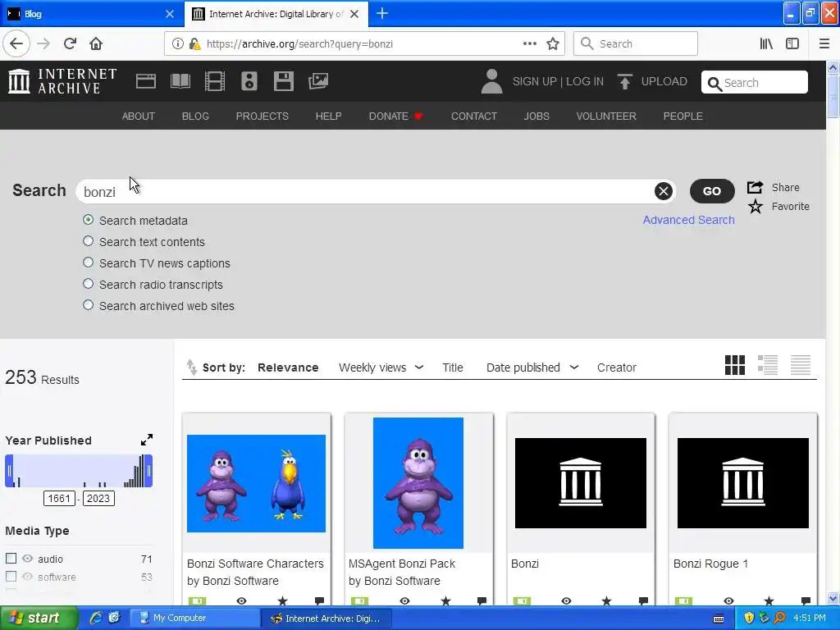
Task: Expand the Year Published histogram
Action: pyautogui.click(x=146, y=440)
